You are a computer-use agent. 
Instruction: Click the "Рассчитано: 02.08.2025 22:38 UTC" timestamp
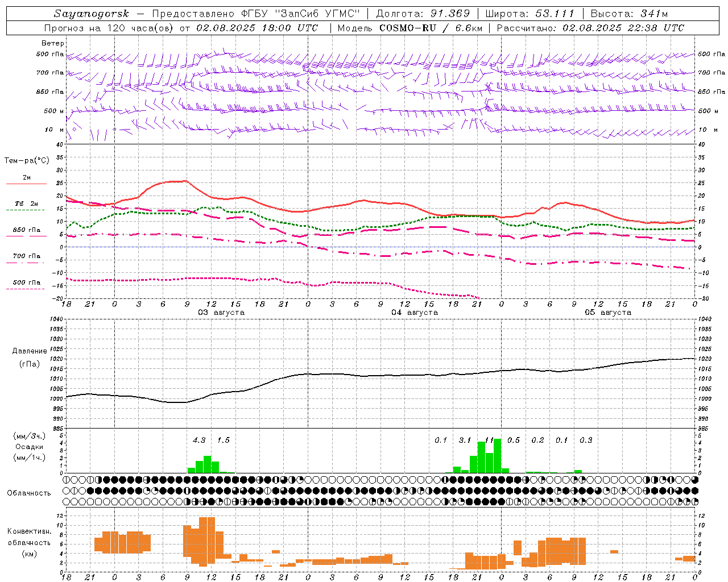point(590,28)
